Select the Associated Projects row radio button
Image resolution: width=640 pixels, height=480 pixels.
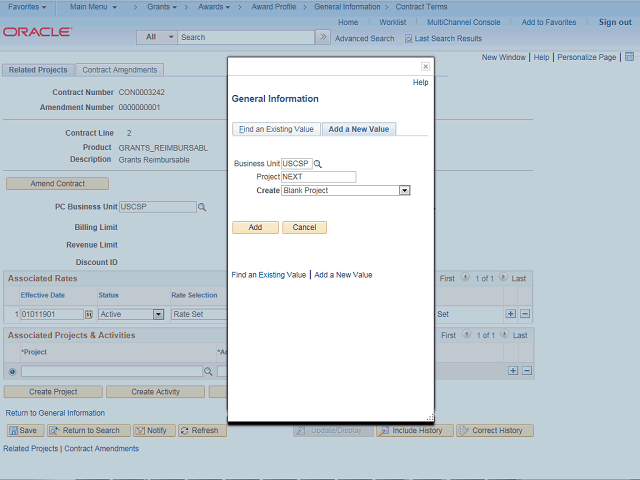(12, 371)
